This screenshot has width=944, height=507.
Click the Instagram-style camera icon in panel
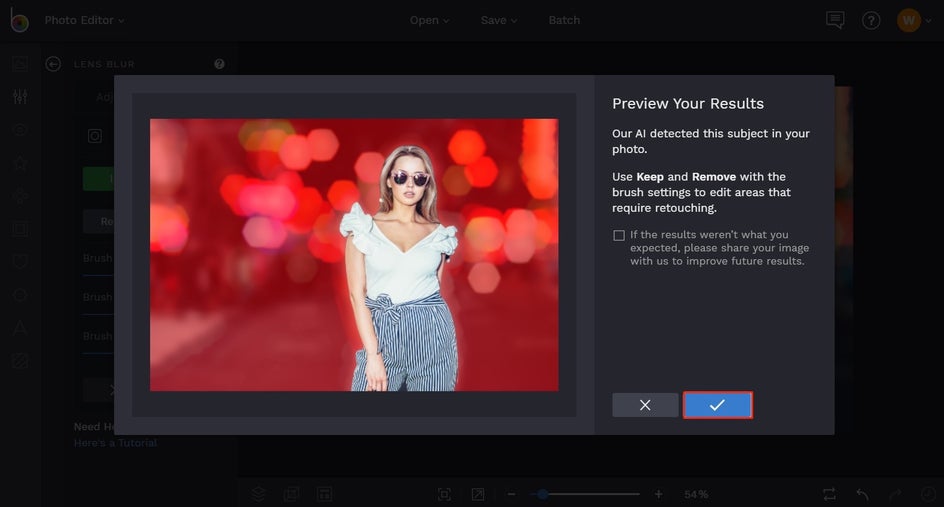click(95, 136)
